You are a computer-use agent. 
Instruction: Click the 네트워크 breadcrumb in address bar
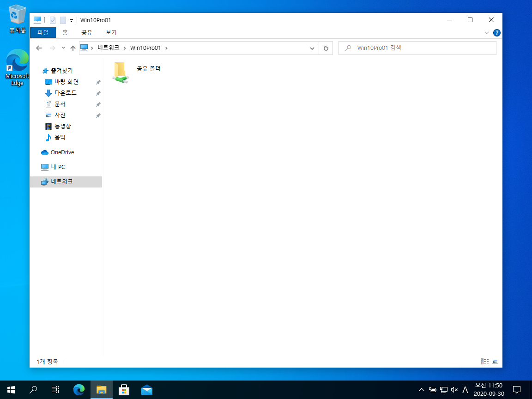click(x=109, y=48)
